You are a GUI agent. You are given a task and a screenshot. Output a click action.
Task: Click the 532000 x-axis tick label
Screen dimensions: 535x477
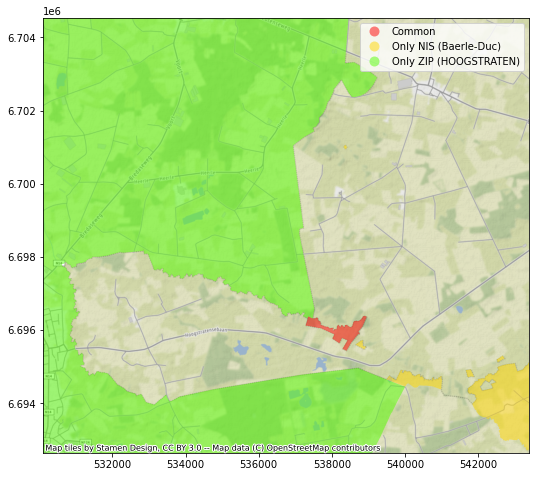[113, 464]
